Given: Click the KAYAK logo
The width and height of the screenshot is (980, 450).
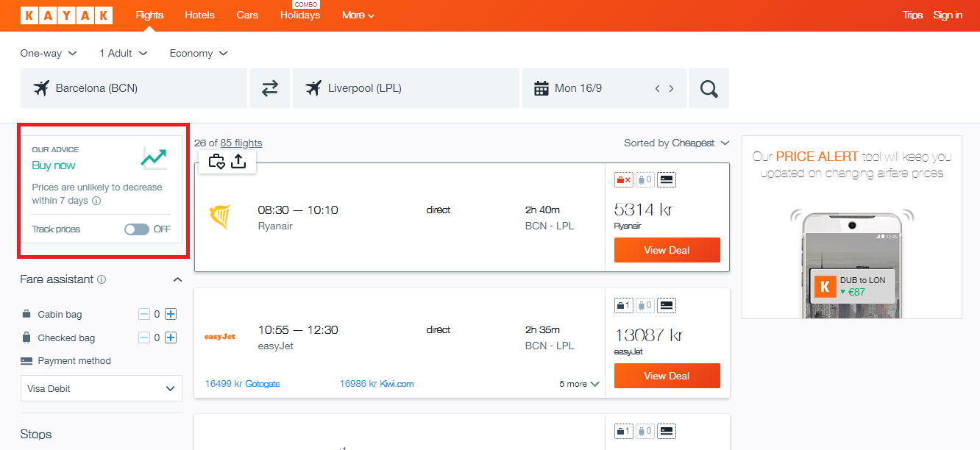Looking at the screenshot, I should click(66, 15).
